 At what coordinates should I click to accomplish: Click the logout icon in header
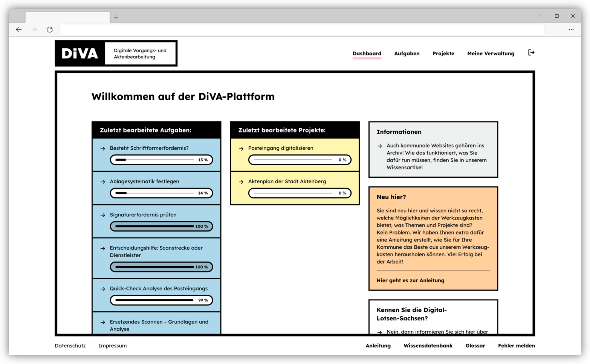[x=531, y=53]
